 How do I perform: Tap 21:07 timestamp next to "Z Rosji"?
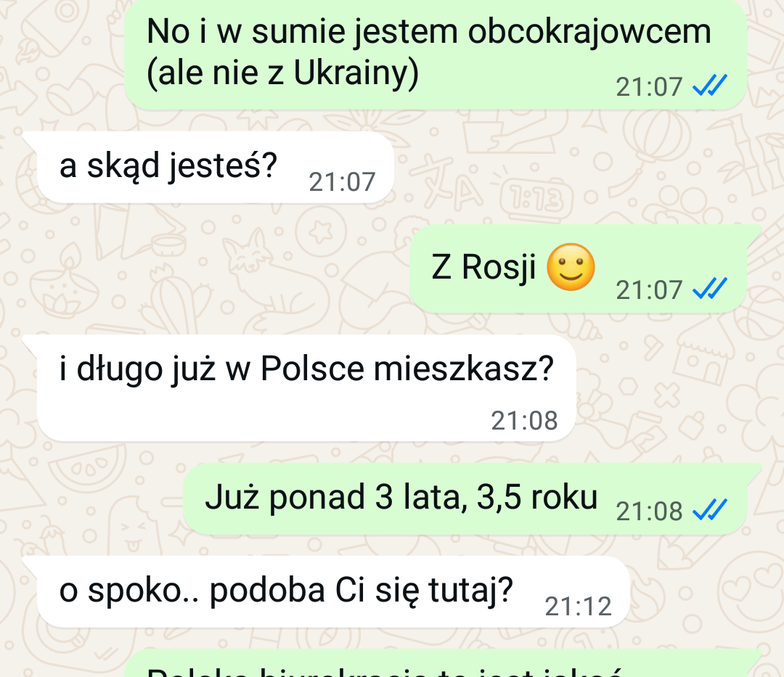(x=648, y=290)
